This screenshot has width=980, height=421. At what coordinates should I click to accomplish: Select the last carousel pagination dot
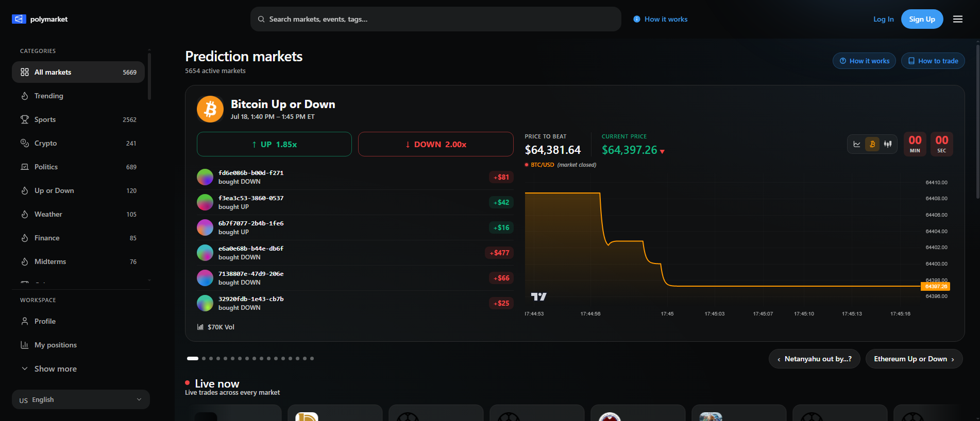(x=312, y=358)
